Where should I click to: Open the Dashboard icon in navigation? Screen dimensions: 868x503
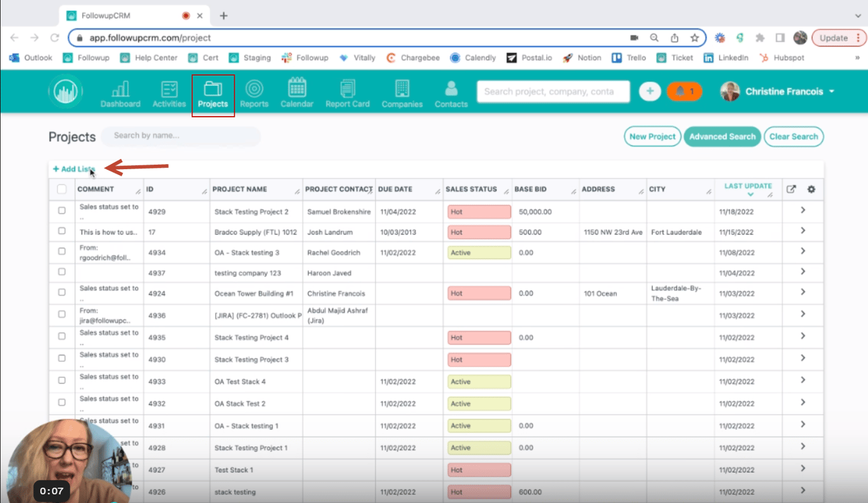(x=120, y=92)
